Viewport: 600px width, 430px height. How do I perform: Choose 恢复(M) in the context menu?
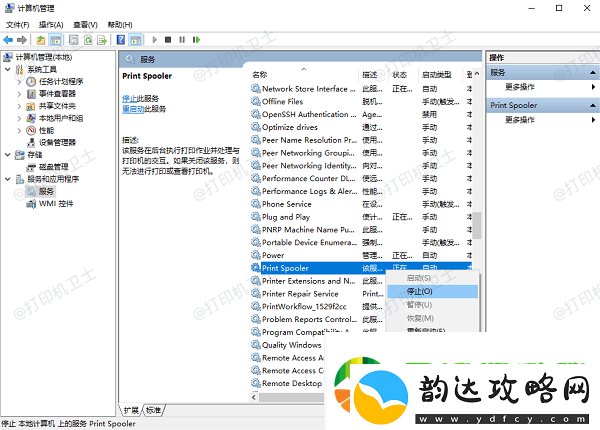click(432, 318)
